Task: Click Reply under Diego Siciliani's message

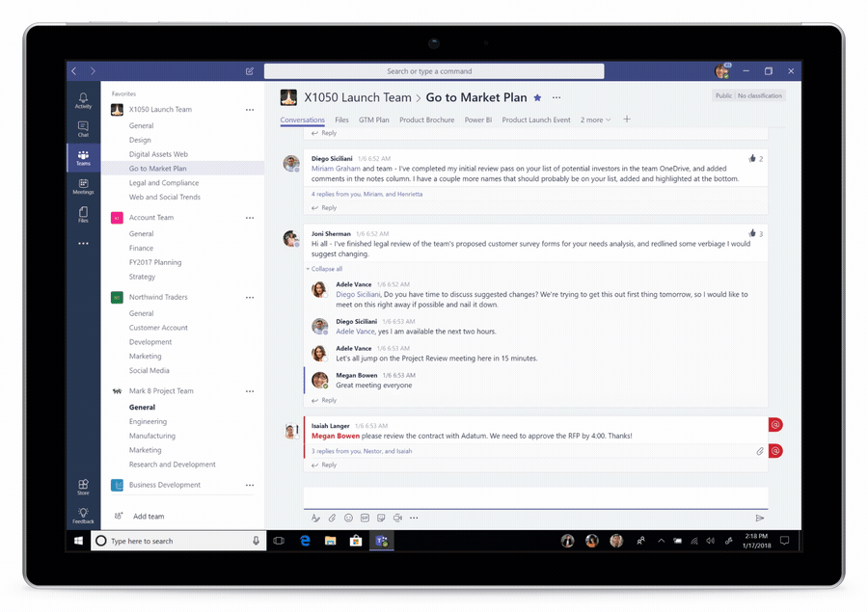Action: tap(324, 207)
